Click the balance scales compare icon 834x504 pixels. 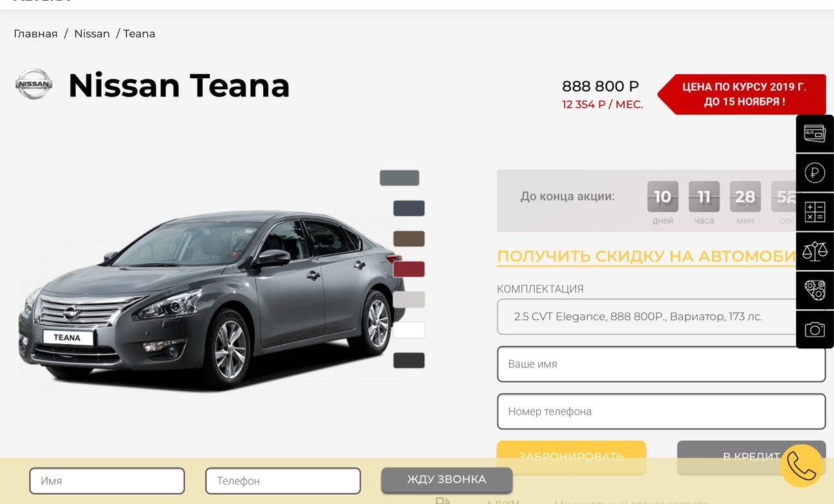pyautogui.click(x=814, y=251)
